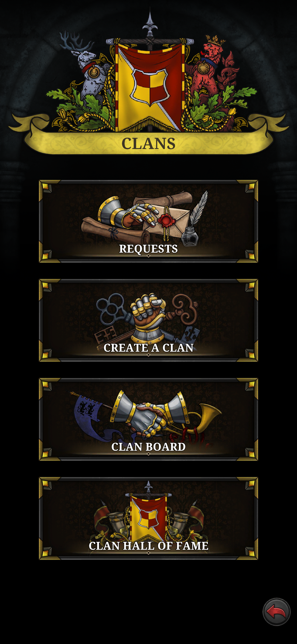
Task: Open the Clan Board panel
Action: point(148,419)
